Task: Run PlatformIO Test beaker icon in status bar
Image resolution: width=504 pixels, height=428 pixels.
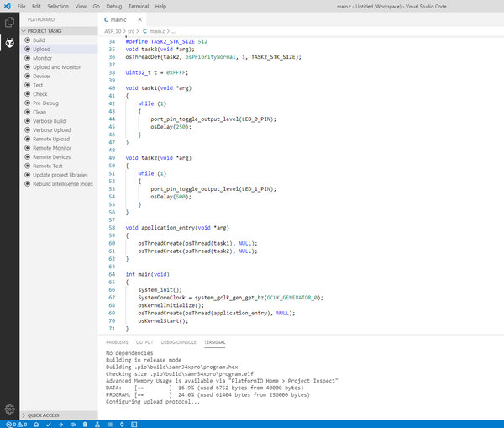Action: [x=97, y=425]
